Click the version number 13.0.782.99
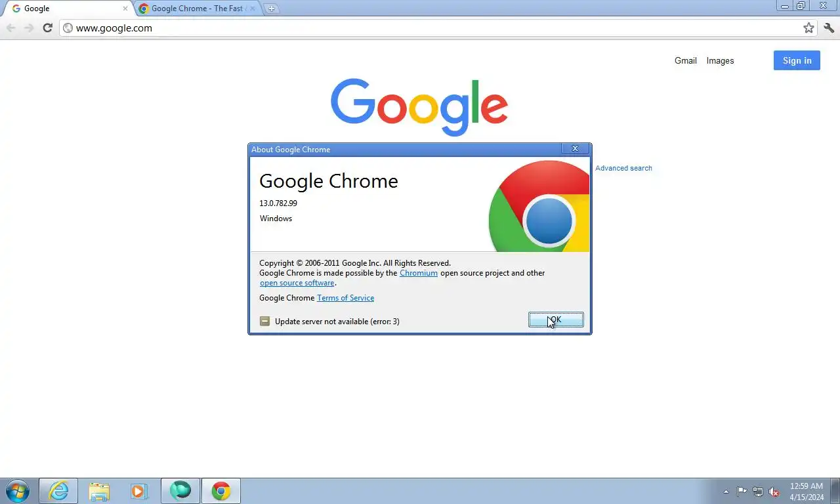The height and width of the screenshot is (504, 840). pyautogui.click(x=278, y=203)
